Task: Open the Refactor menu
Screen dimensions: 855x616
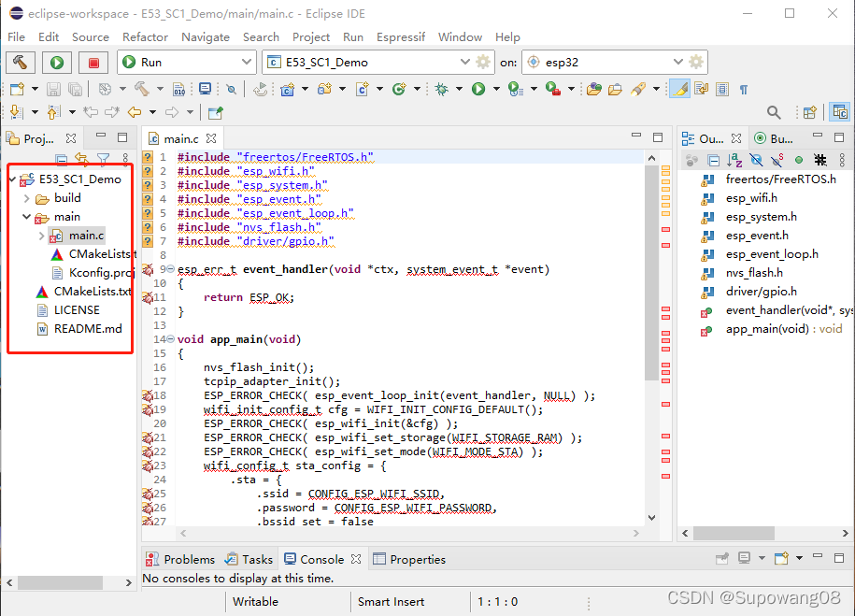Action: 145,37
